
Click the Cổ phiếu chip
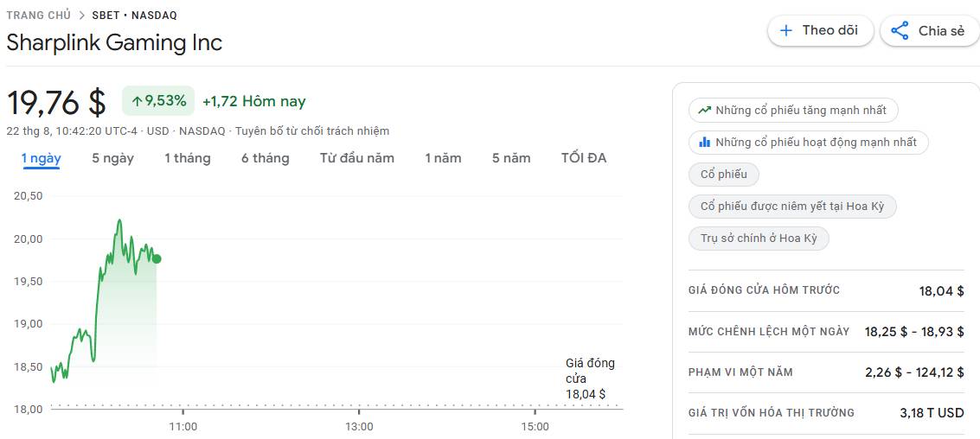[x=724, y=175]
